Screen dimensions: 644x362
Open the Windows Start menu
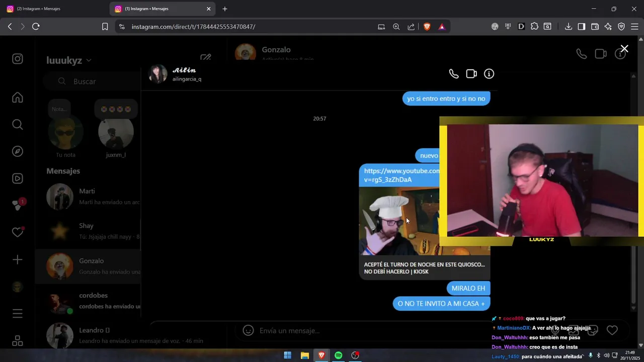click(287, 355)
